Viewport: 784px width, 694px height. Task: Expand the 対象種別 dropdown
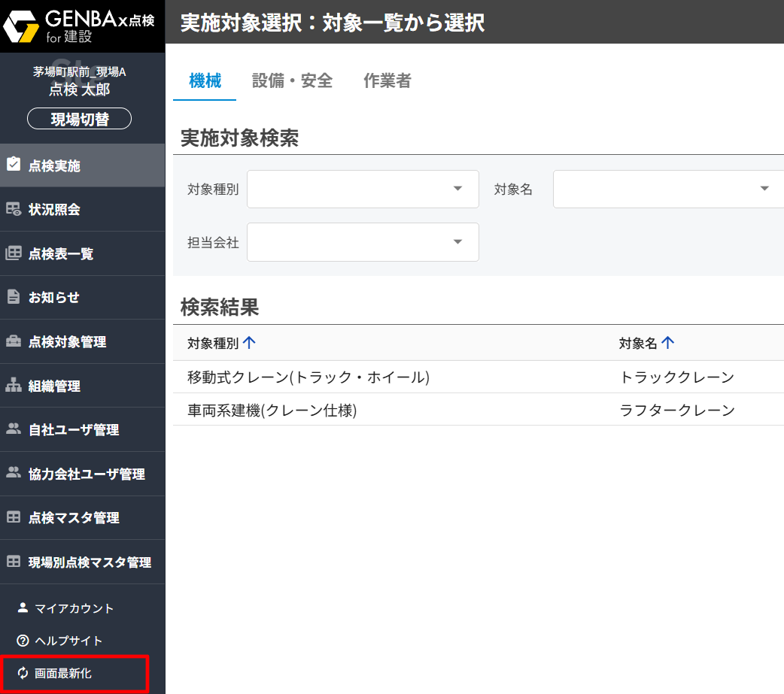tap(457, 189)
